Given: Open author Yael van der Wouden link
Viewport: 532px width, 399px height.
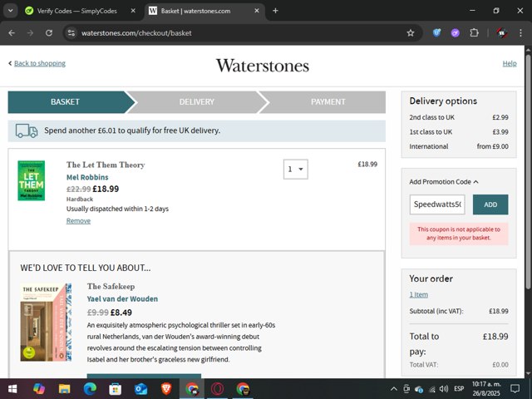Looking at the screenshot, I should click(x=122, y=299).
